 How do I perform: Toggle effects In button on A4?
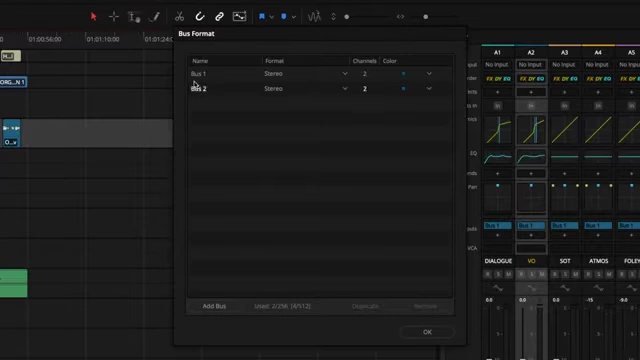coord(598,106)
